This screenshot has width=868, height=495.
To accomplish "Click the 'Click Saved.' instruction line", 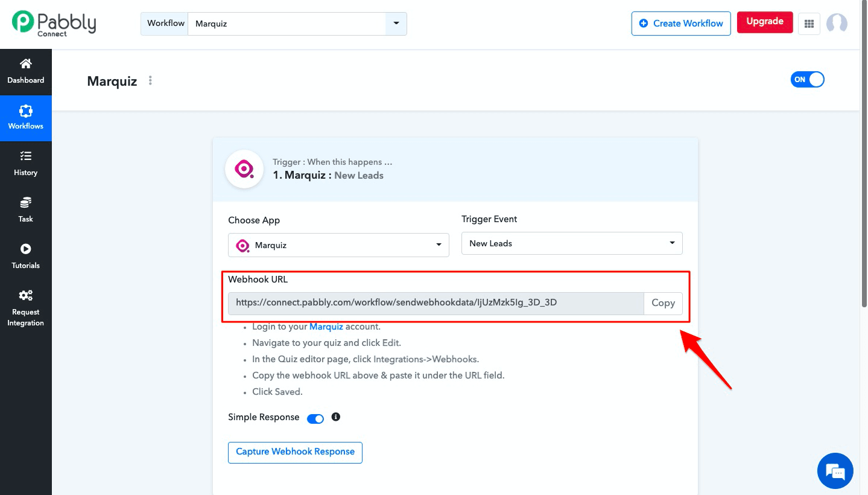I will [277, 392].
